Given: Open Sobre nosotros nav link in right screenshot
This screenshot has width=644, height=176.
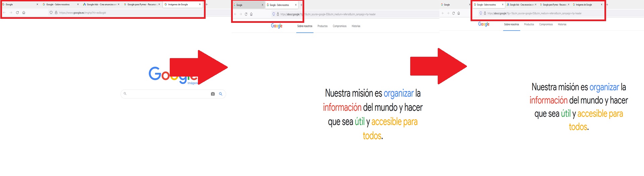Looking at the screenshot, I should [512, 25].
